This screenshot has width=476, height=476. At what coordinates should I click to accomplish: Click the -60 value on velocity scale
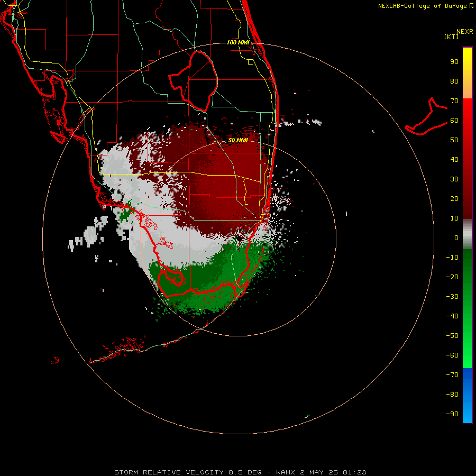click(452, 355)
